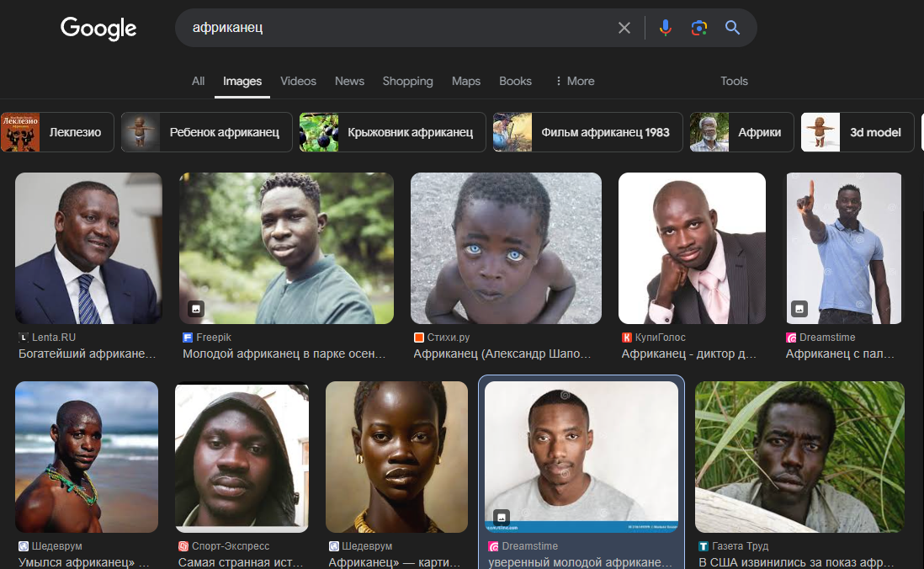Open blue-eyed child image
924x569 pixels.
507,248
